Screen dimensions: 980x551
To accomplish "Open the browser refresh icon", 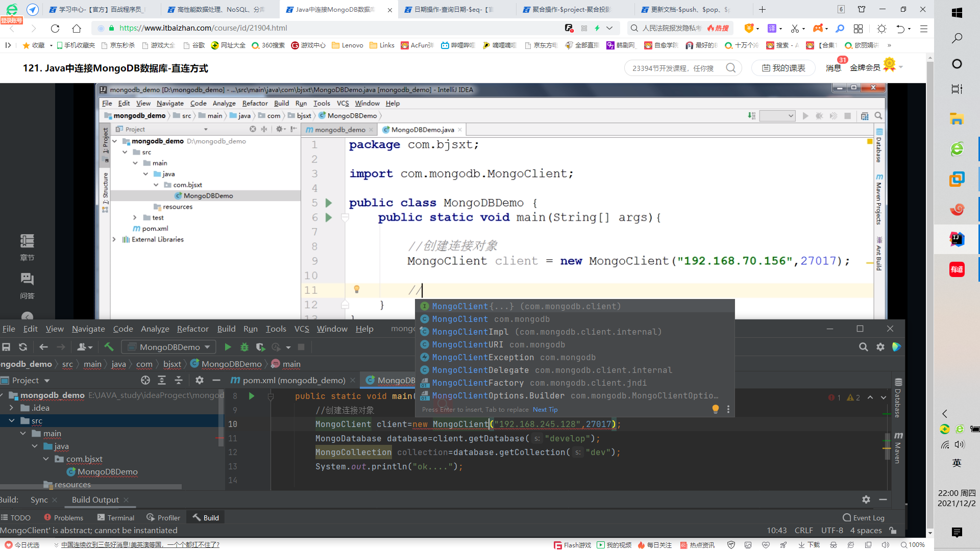I will [55, 29].
